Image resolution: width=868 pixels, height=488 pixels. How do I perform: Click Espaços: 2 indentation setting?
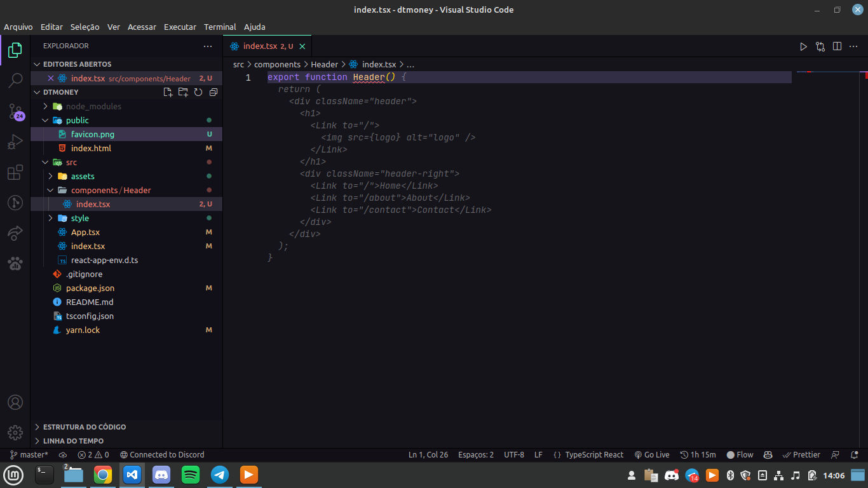(x=476, y=455)
